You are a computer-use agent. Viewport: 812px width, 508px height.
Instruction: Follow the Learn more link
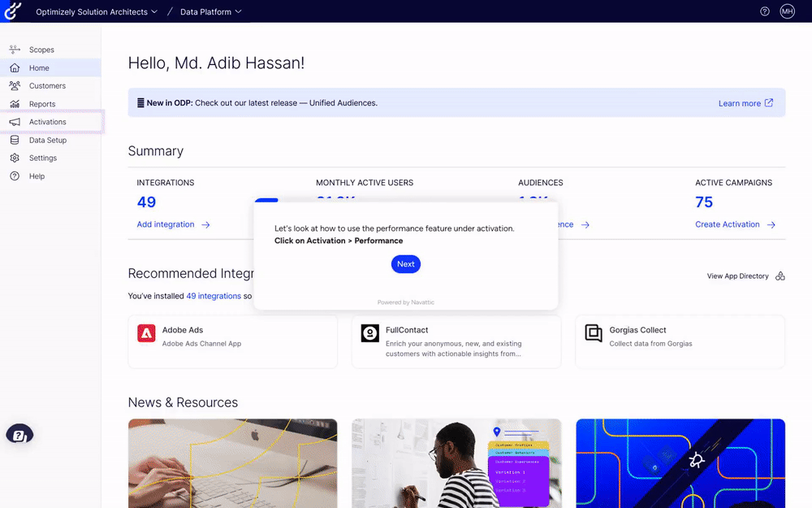coord(745,103)
